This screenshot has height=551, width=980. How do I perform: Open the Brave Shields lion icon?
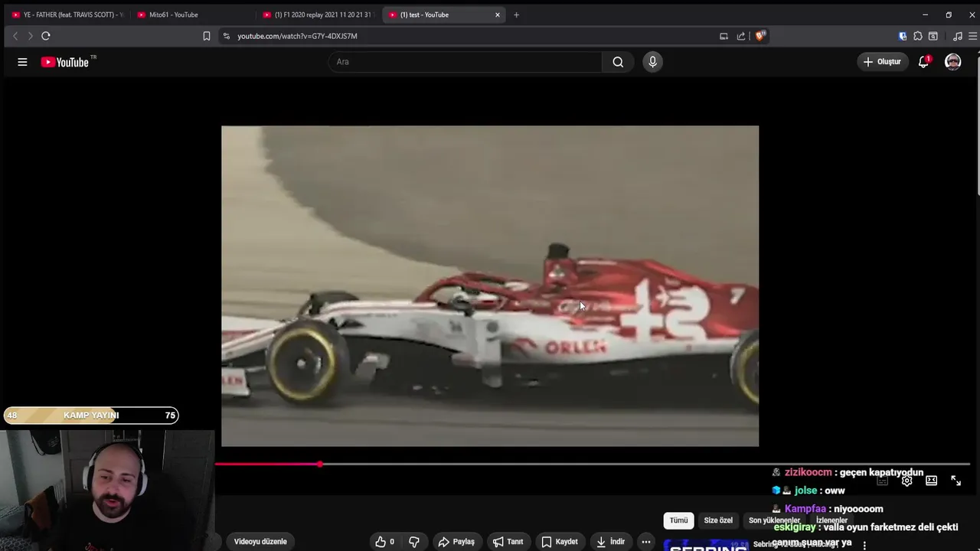[760, 36]
